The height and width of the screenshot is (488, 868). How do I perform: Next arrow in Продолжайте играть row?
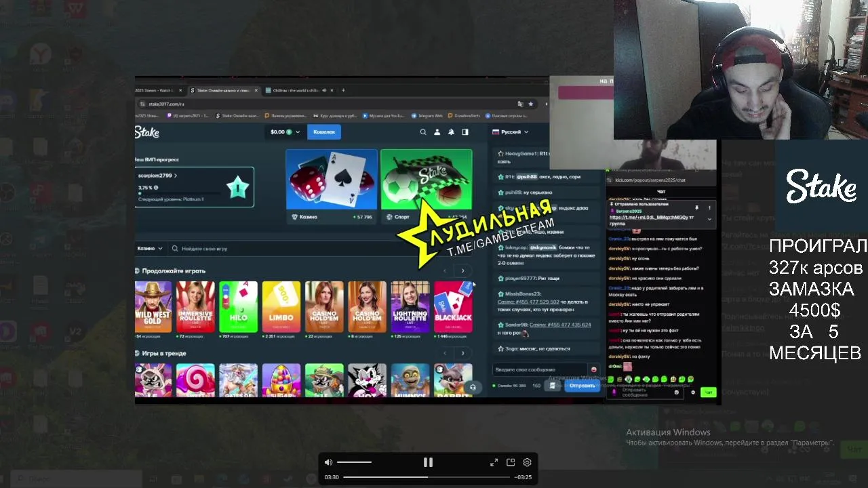tap(463, 271)
